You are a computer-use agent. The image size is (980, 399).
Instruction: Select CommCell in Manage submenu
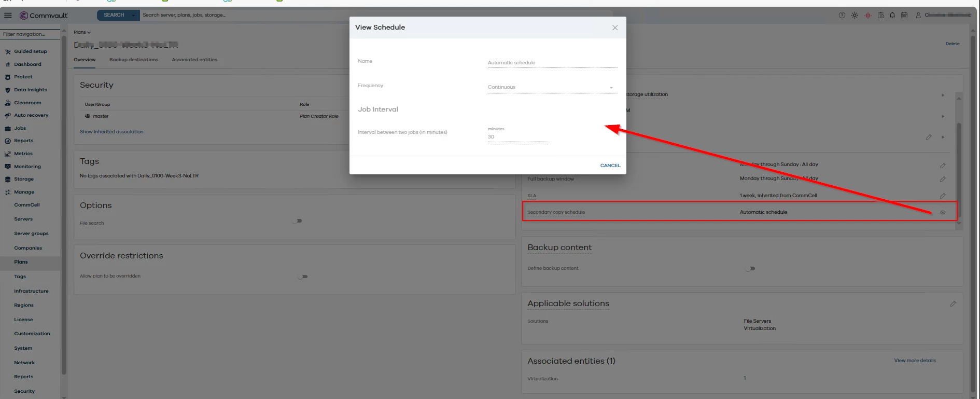(27, 205)
